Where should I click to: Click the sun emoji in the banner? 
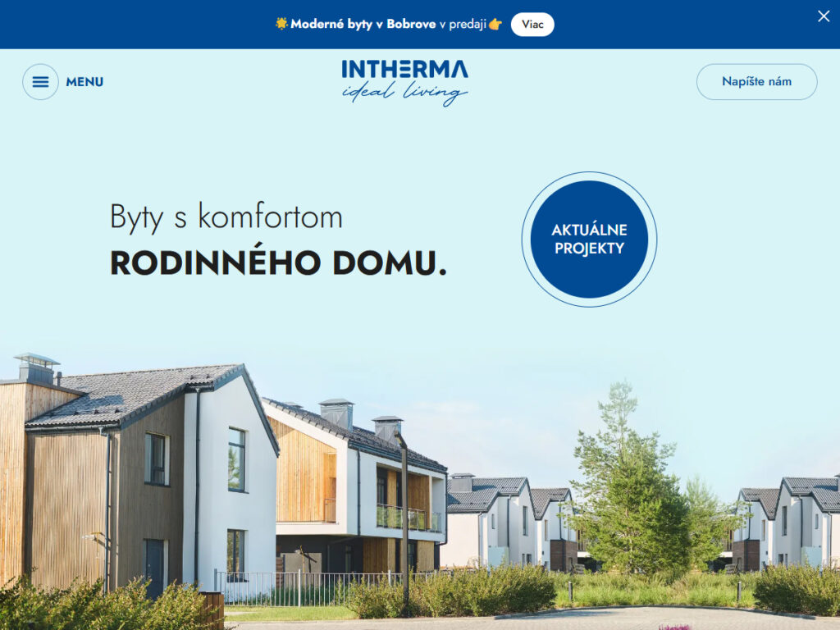[281, 24]
